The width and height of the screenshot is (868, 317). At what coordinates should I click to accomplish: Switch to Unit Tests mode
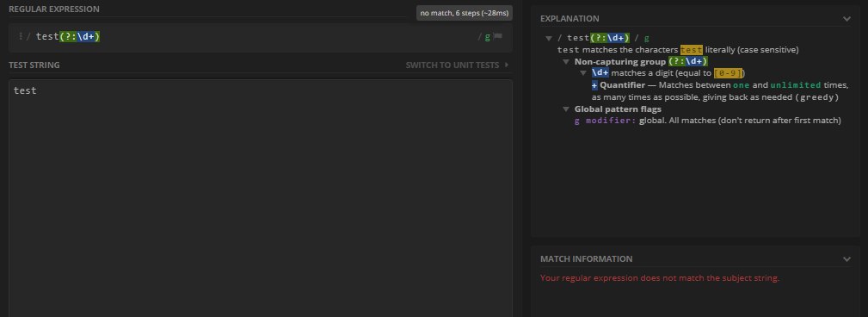pyautogui.click(x=452, y=65)
